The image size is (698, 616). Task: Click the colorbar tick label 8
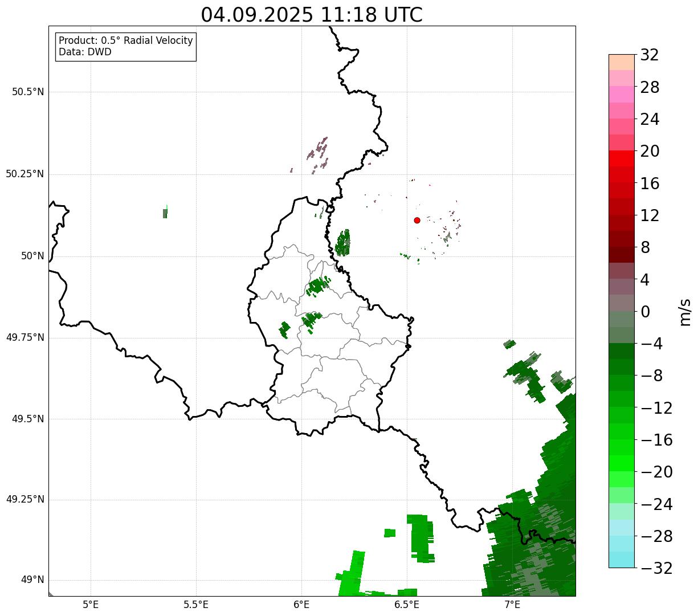(x=645, y=247)
